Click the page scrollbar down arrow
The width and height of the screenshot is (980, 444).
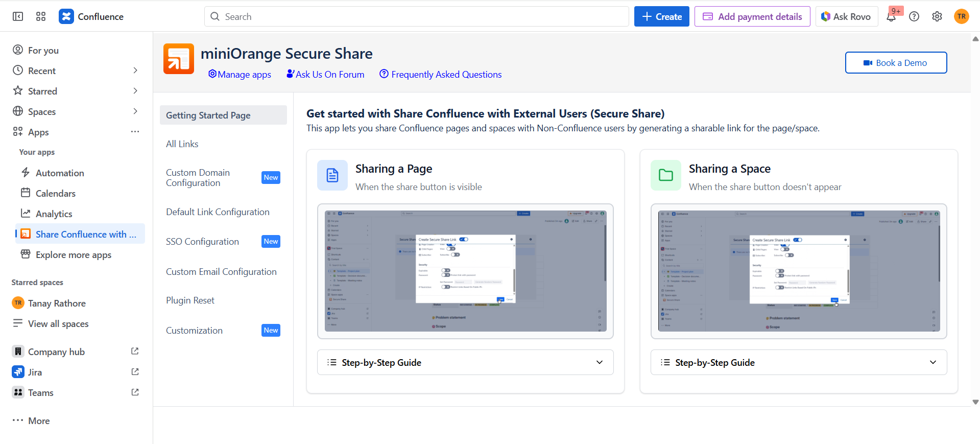coord(975,402)
